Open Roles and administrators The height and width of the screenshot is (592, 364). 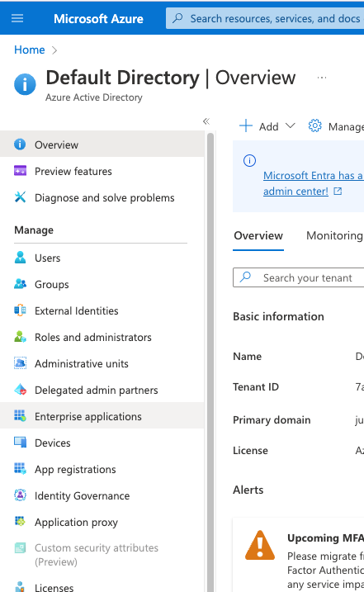click(x=102, y=337)
